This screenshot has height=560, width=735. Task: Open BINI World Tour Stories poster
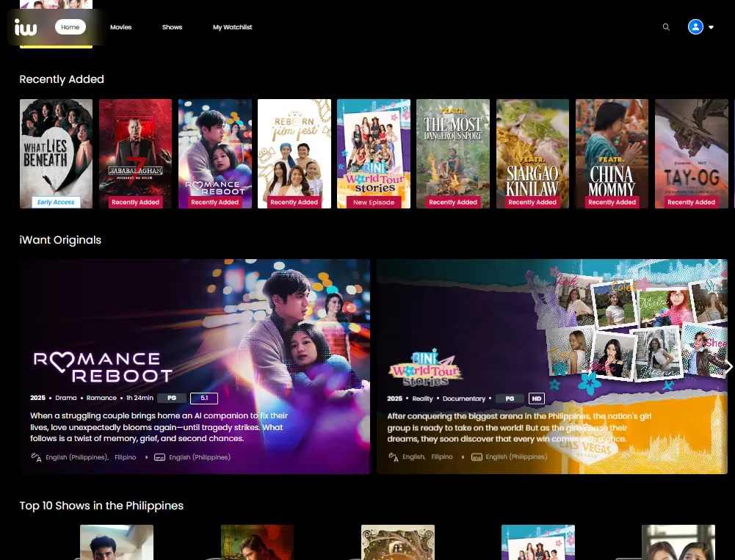(x=374, y=153)
